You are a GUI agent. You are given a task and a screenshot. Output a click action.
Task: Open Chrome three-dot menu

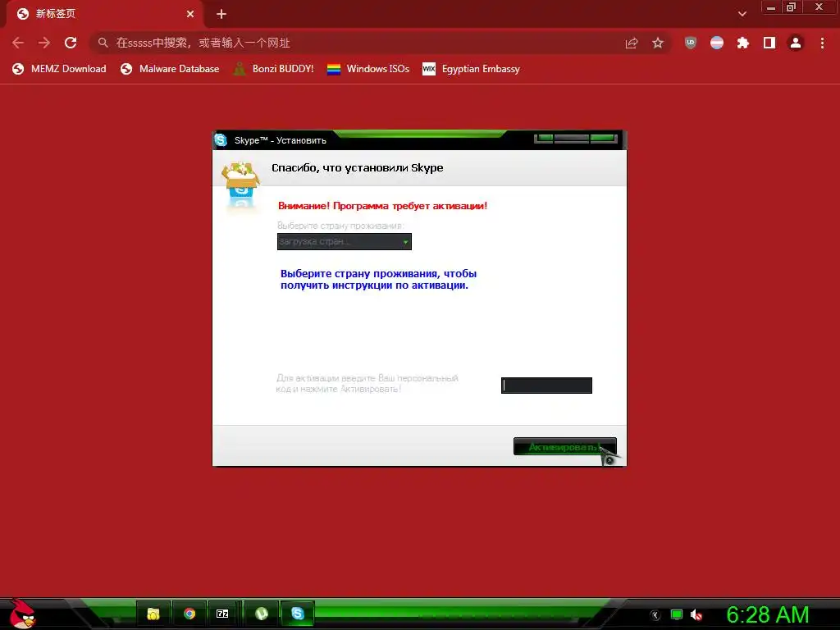pyautogui.click(x=822, y=43)
